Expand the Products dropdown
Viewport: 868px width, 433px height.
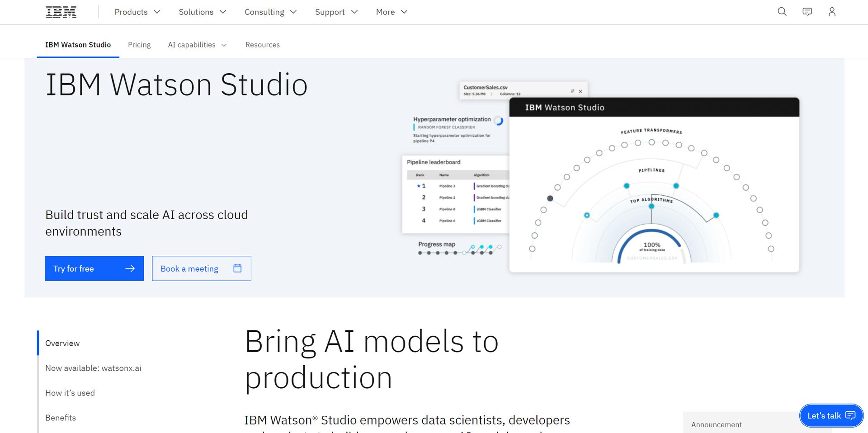tap(137, 12)
